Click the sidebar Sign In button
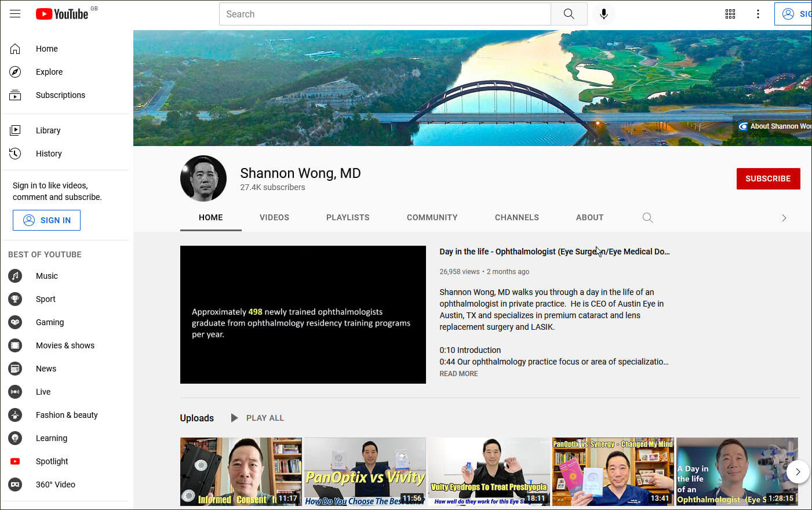Image resolution: width=812 pixels, height=510 pixels. [46, 220]
